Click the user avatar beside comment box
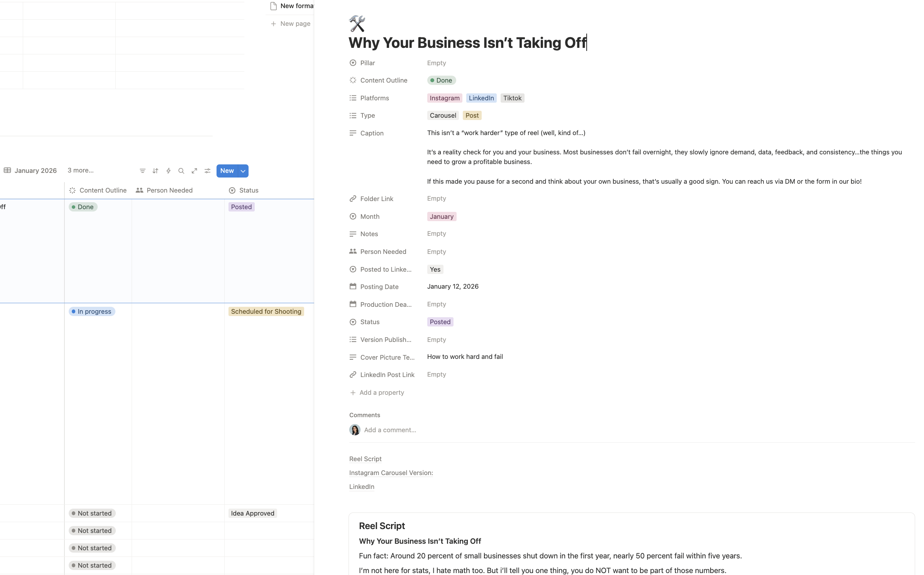The image size is (924, 575). pyautogui.click(x=355, y=430)
